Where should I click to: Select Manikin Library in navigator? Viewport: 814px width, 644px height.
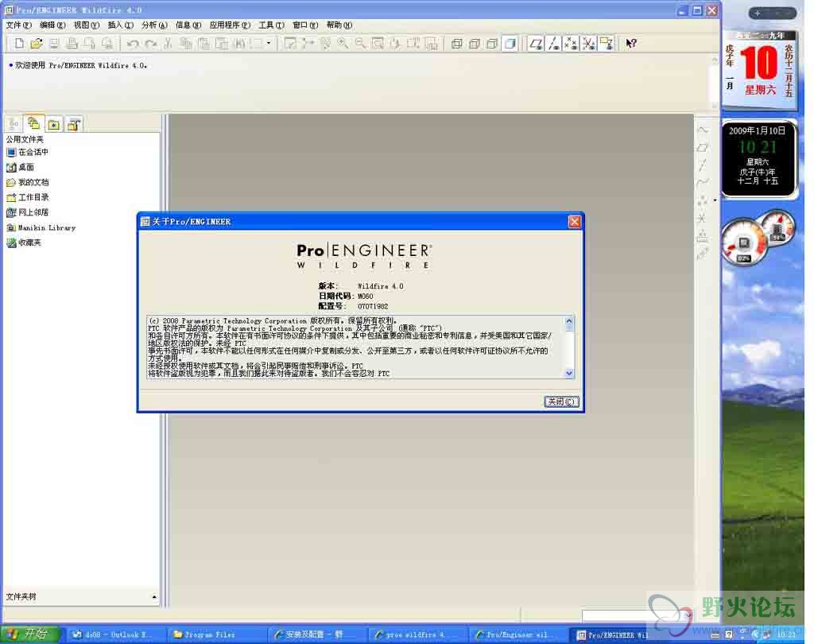coord(41,227)
